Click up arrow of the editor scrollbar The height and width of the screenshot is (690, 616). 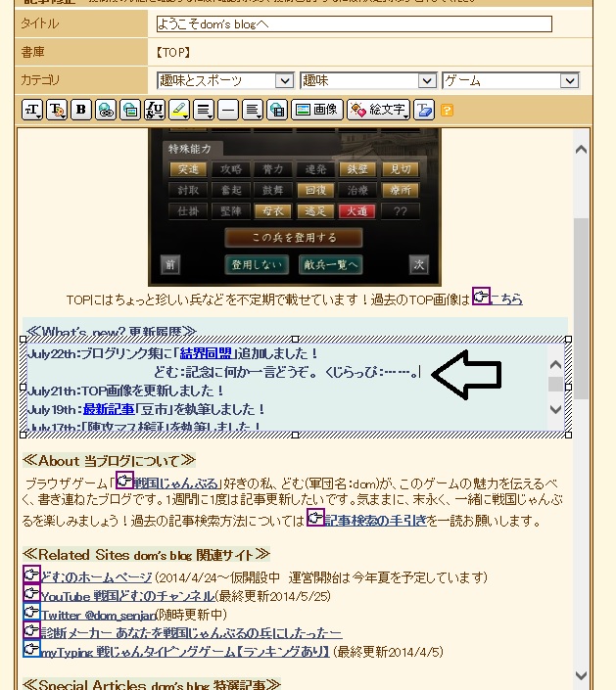(581, 150)
